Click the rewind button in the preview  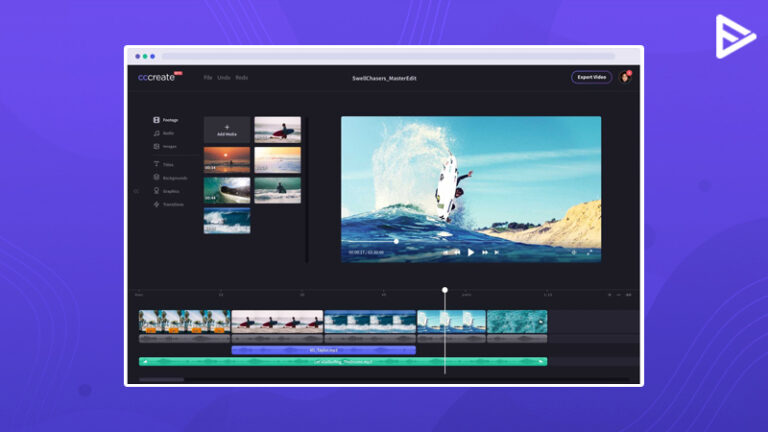pyautogui.click(x=457, y=252)
